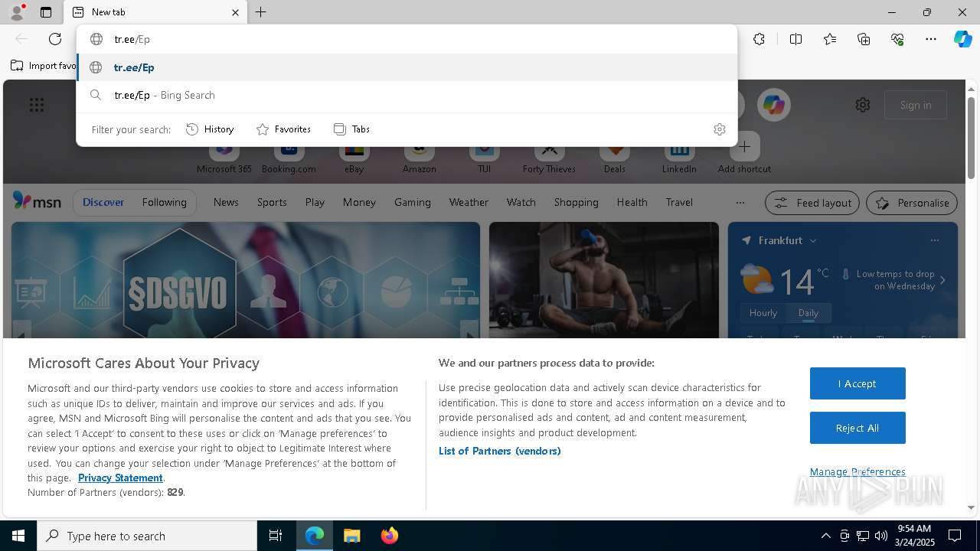Image resolution: width=980 pixels, height=551 pixels.
Task: Open Weather category
Action: pyautogui.click(x=469, y=202)
